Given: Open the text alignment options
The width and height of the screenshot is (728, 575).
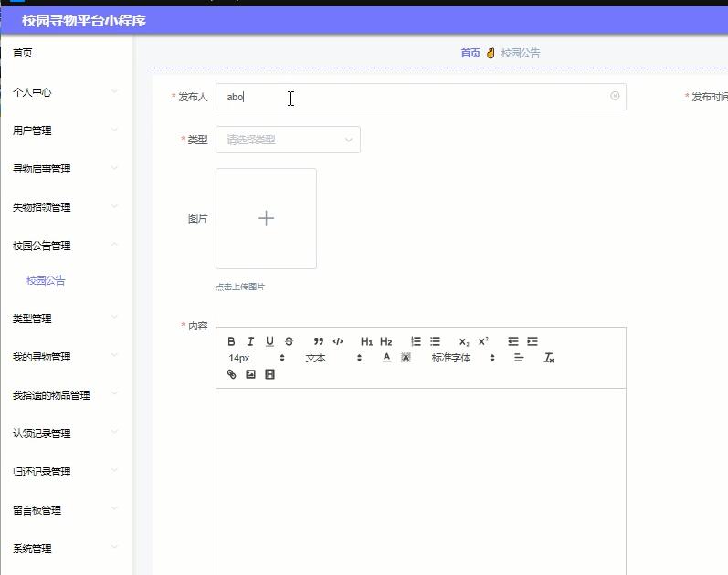Looking at the screenshot, I should (519, 358).
